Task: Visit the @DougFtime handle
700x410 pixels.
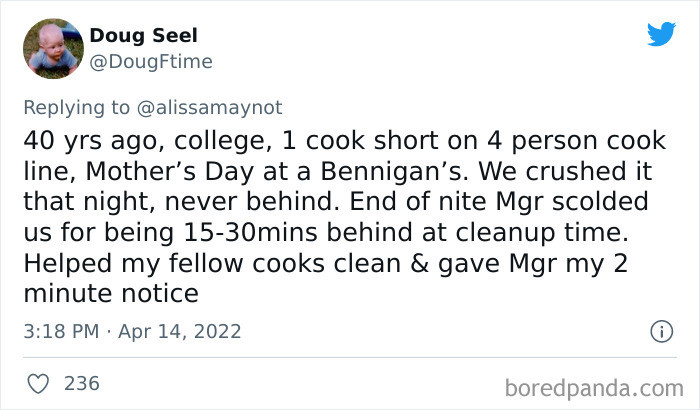Action: click(x=151, y=62)
